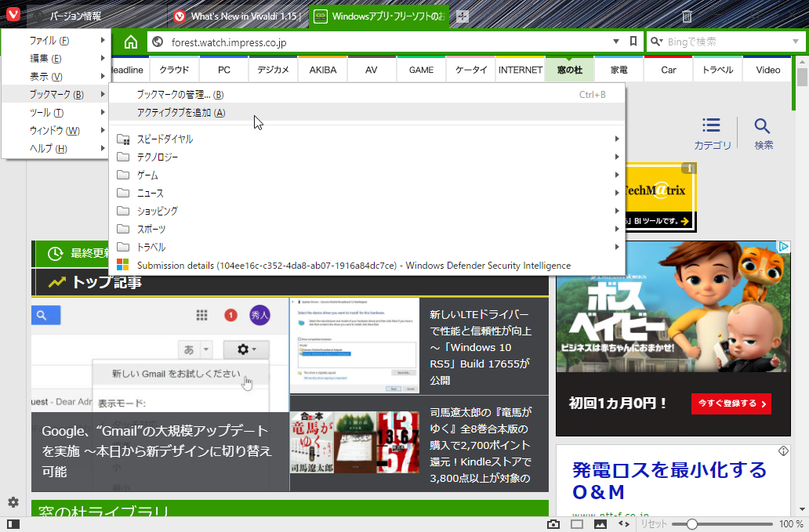Open the Google Gmail update article headline
Screen dimensions: 809x532
click(157, 451)
